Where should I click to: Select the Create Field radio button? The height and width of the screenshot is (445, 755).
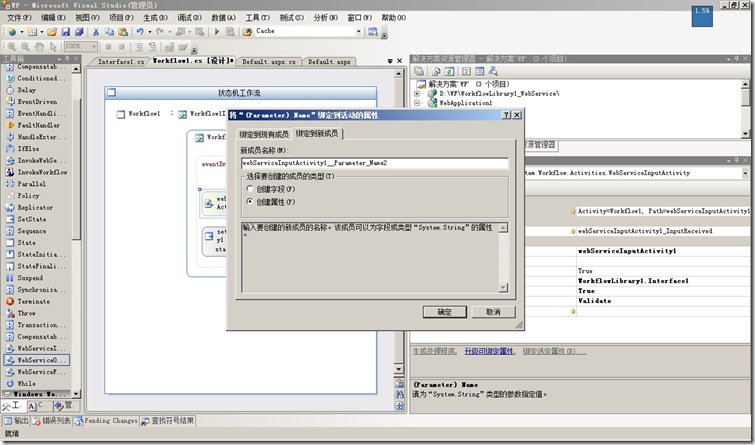pos(250,188)
